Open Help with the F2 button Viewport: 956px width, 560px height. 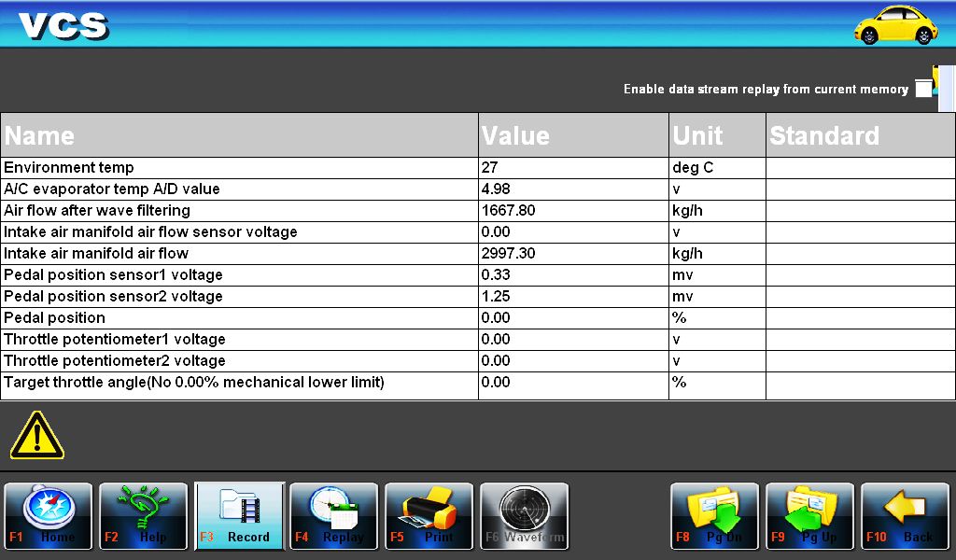pos(144,516)
